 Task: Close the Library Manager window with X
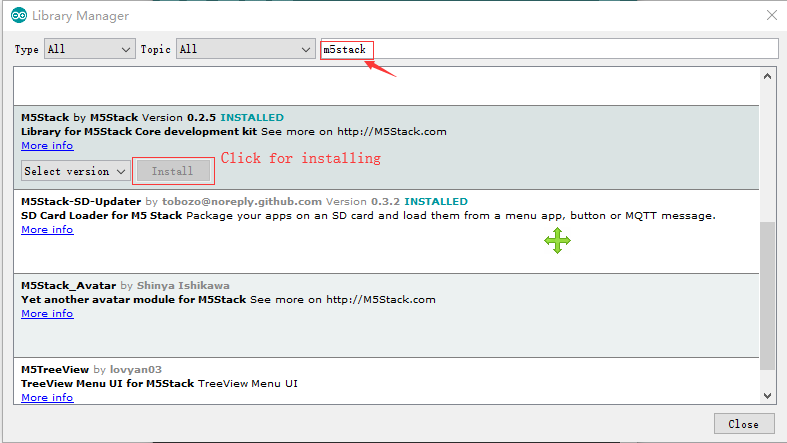coord(772,16)
